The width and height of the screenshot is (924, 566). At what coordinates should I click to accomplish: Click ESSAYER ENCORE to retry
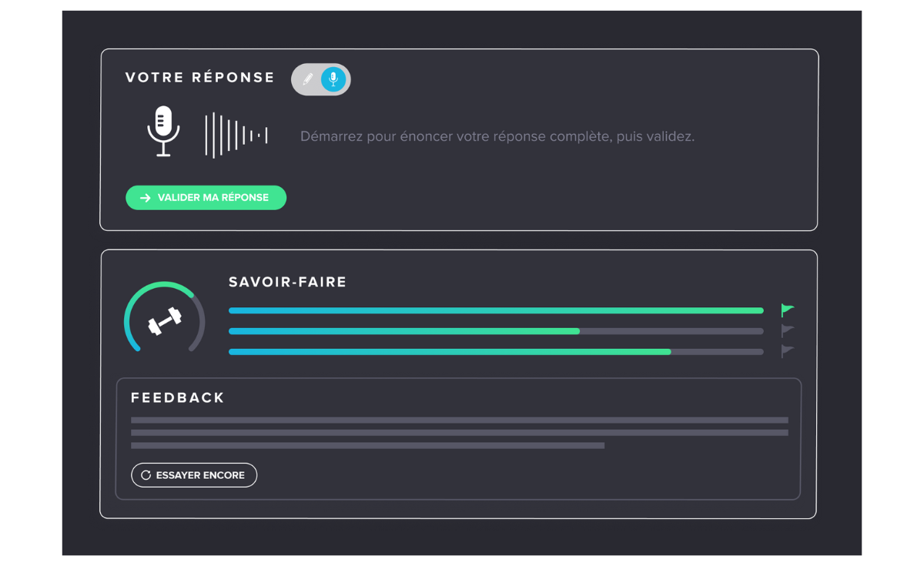[193, 475]
